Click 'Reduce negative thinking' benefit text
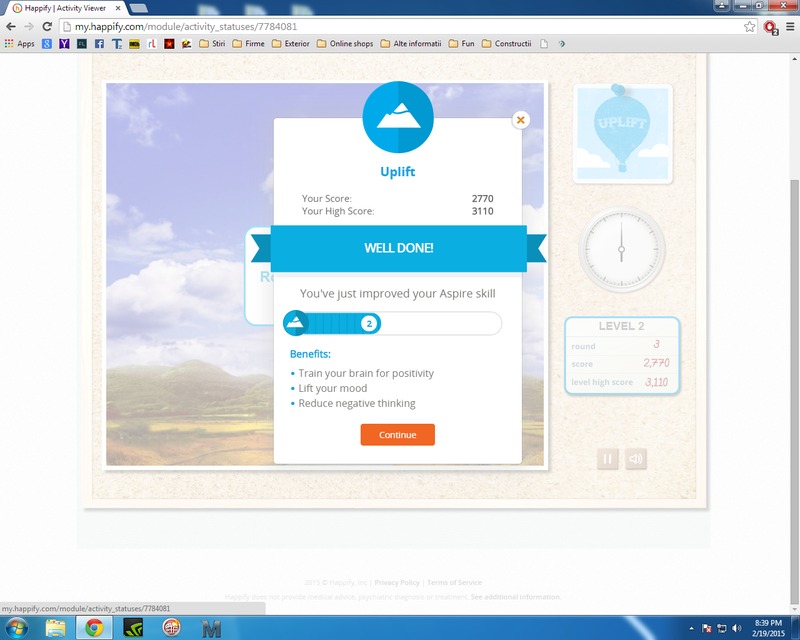Viewport: 800px width, 640px height. (357, 404)
